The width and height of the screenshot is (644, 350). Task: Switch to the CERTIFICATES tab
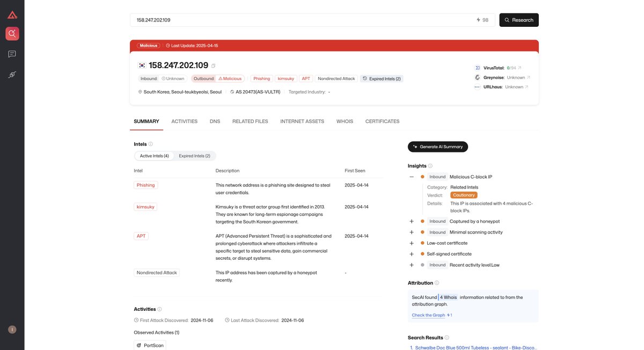[383, 121]
